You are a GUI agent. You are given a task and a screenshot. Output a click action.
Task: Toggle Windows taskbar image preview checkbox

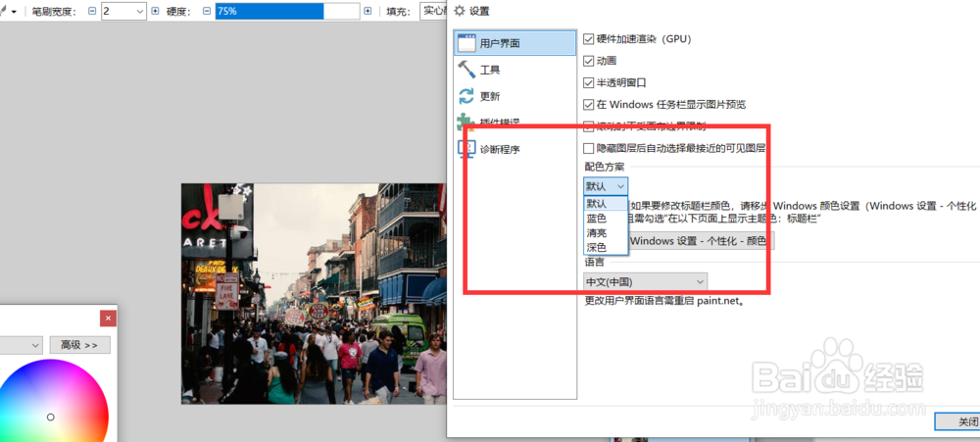pos(588,105)
